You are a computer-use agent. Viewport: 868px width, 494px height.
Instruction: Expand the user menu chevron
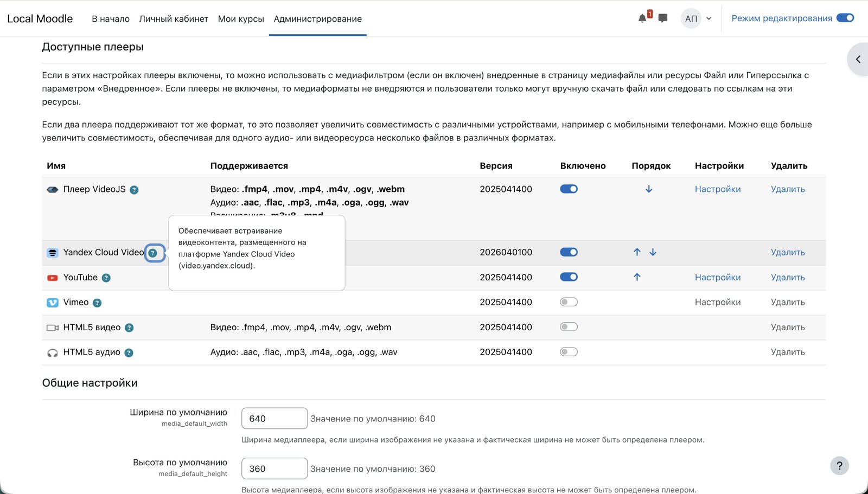pos(709,18)
